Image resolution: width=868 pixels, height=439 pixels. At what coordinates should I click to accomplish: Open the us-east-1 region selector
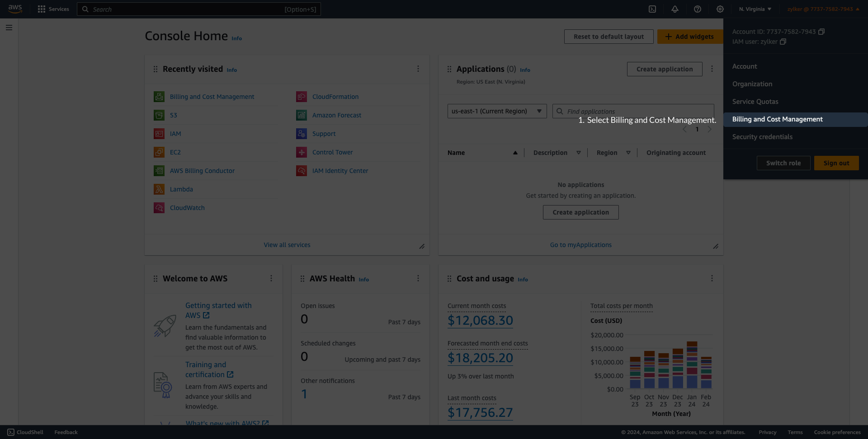(497, 111)
